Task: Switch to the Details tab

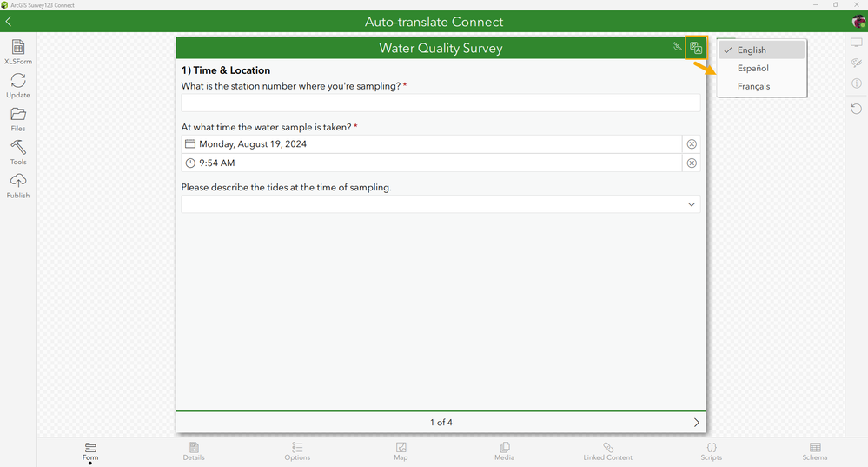Action: (x=194, y=451)
